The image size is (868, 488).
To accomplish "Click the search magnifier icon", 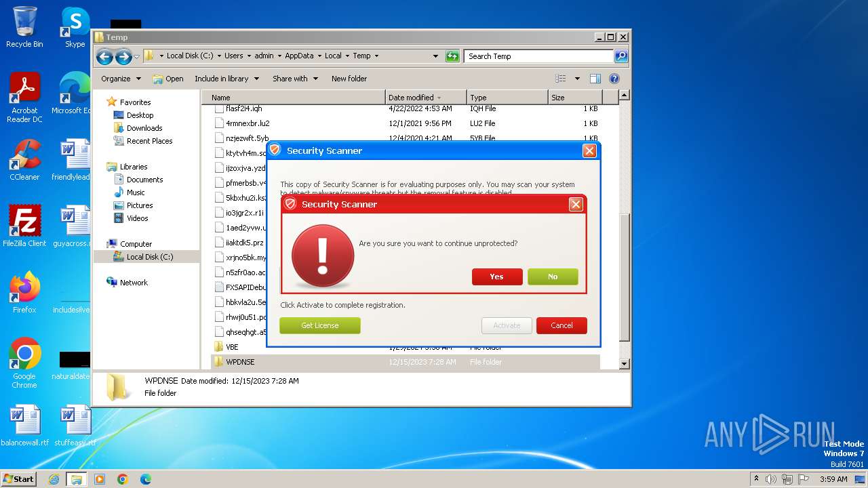I will (x=621, y=56).
